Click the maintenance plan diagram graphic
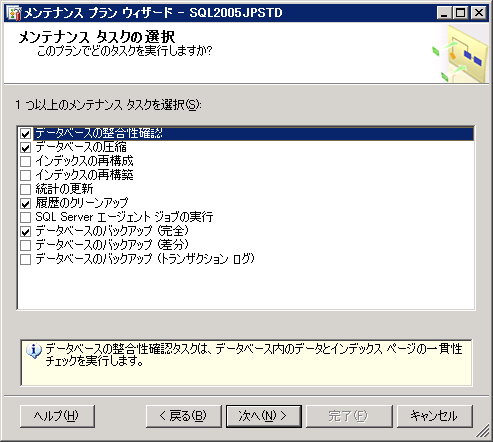Image resolution: width=493 pixels, height=442 pixels. coord(459,54)
